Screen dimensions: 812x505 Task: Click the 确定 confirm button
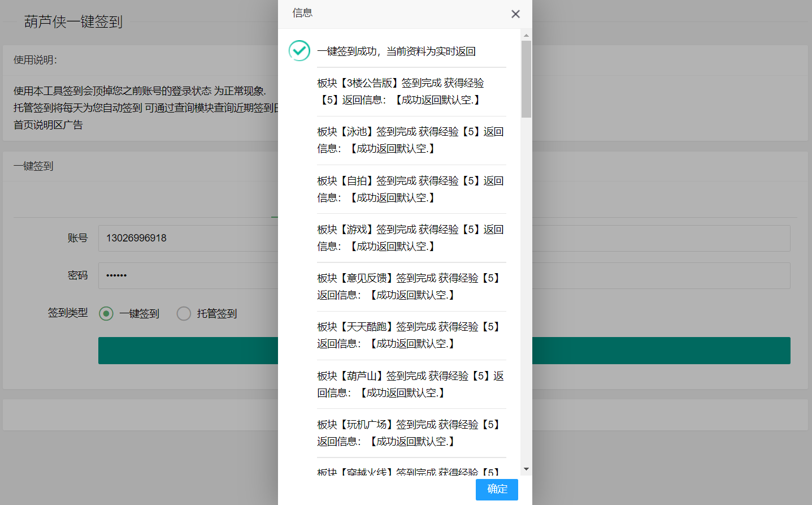pyautogui.click(x=496, y=490)
